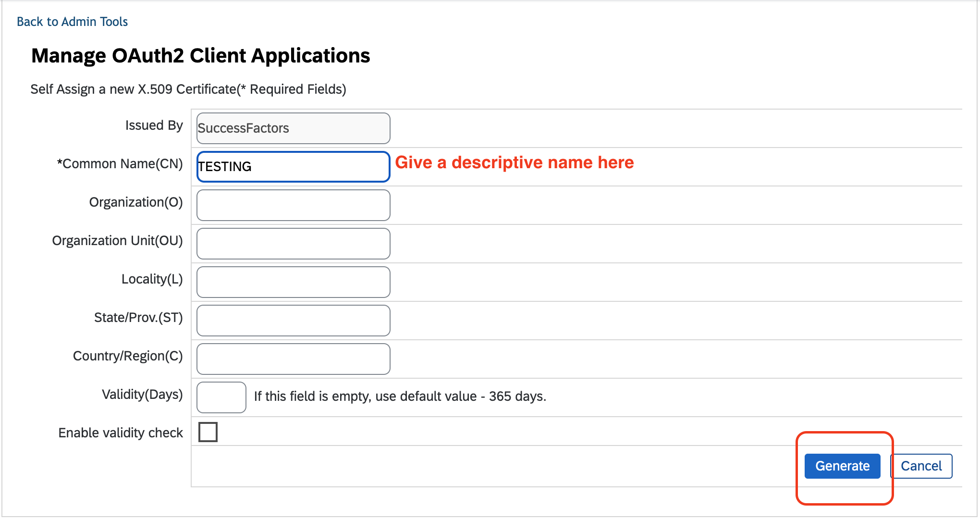Click the Manage OAuth2 Client Applications heading
Viewport: 980px width, 520px height.
coord(200,56)
